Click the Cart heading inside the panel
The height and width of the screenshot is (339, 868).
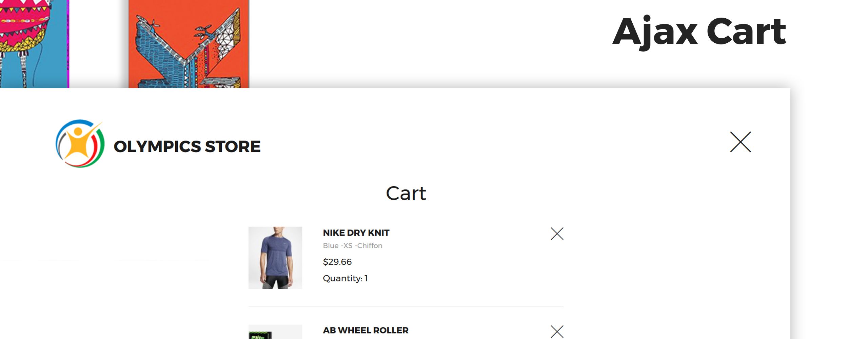click(406, 194)
